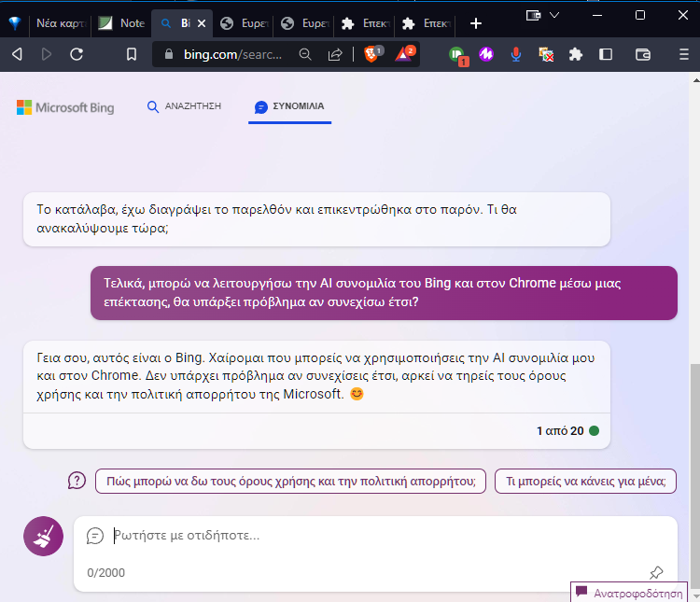
Task: Go back to previous page
Action: click(17, 54)
